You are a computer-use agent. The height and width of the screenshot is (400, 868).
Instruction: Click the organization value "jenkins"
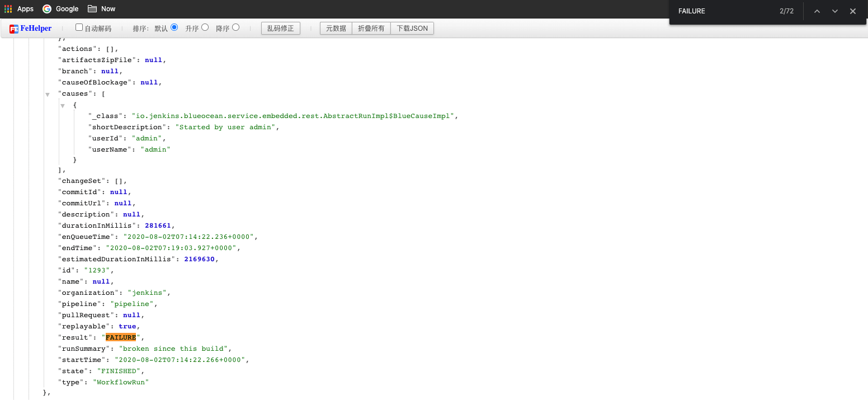(x=147, y=293)
